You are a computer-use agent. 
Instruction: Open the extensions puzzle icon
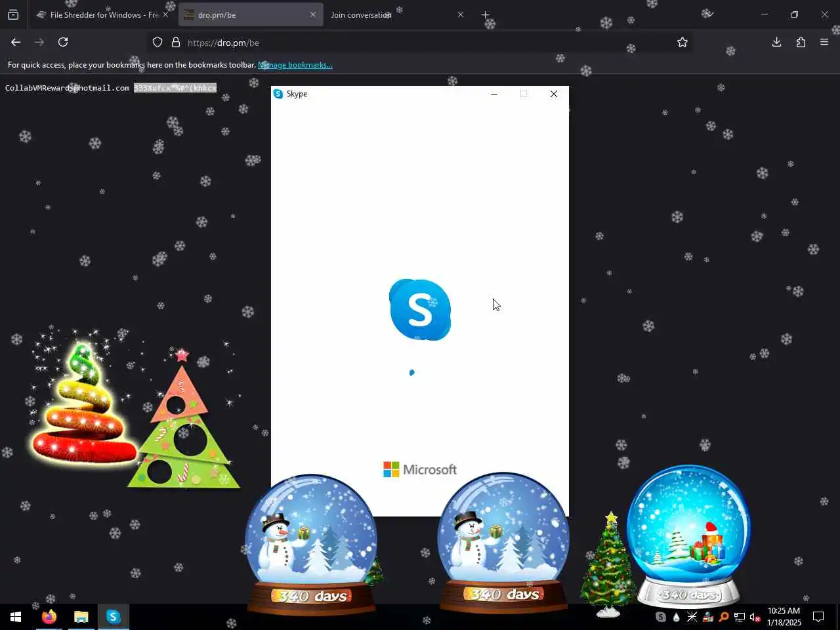click(801, 42)
